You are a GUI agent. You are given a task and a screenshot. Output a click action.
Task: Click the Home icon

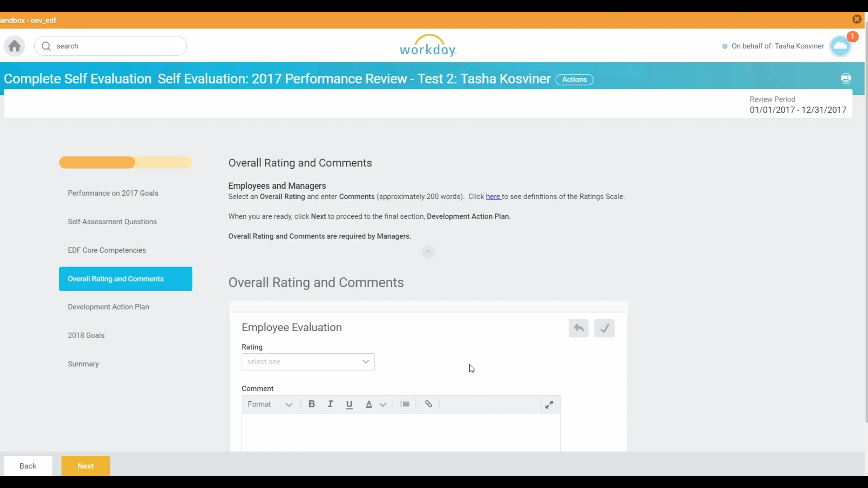(x=14, y=46)
